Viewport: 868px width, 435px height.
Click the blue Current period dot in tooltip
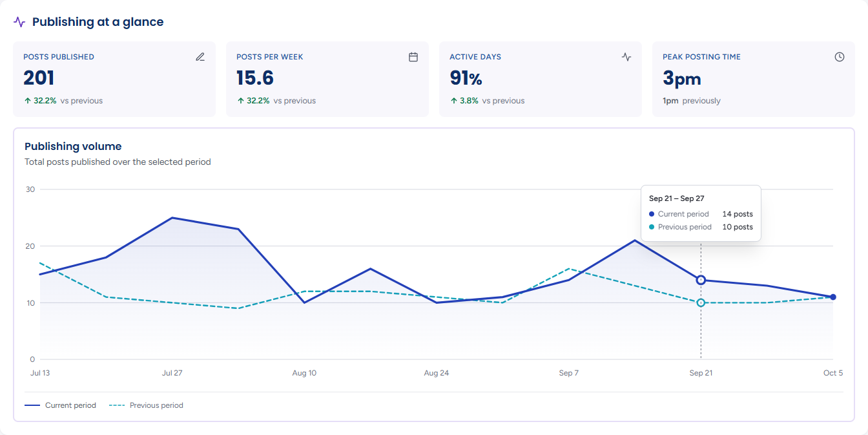652,214
